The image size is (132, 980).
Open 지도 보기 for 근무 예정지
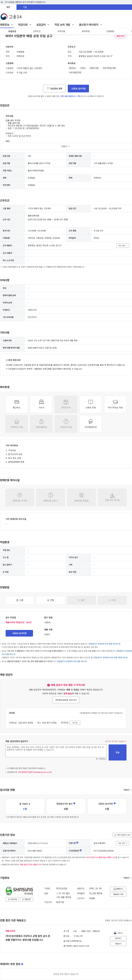123,245
